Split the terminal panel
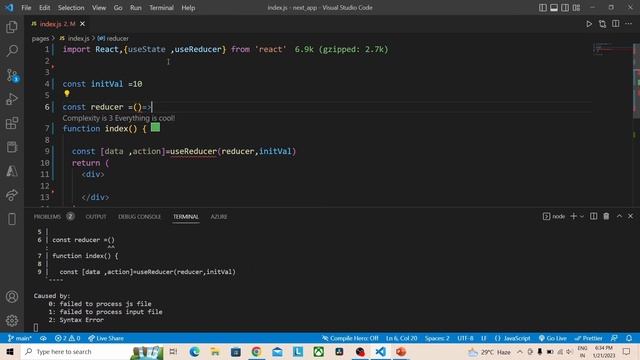Screen dimensions: 640x360 (x=593, y=216)
